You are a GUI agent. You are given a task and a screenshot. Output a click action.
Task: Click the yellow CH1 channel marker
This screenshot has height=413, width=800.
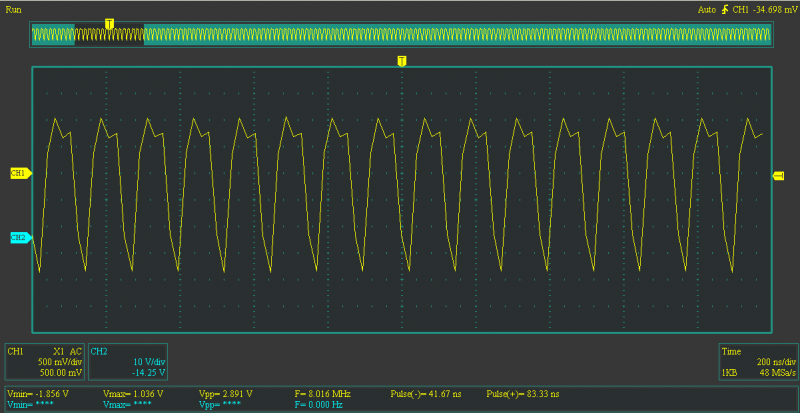tap(21, 174)
